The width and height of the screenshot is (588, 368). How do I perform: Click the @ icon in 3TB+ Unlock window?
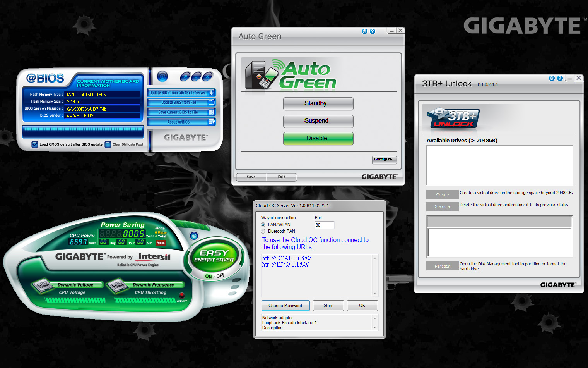552,78
